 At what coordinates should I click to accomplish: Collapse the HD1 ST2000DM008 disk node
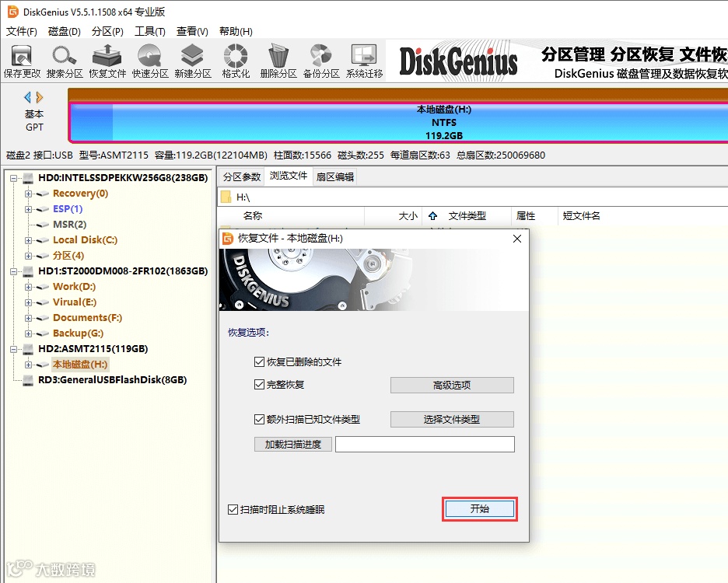pos(13,271)
